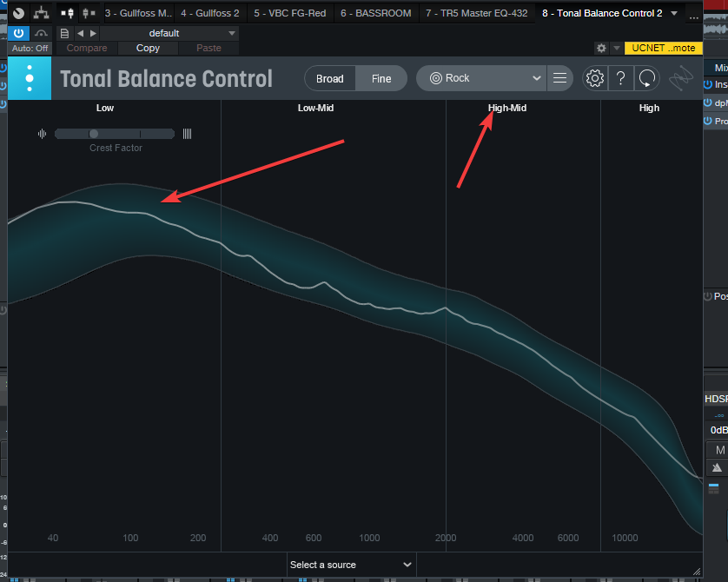Click the yellow UCNET ..mote button
This screenshot has width=728, height=582.
click(x=663, y=48)
